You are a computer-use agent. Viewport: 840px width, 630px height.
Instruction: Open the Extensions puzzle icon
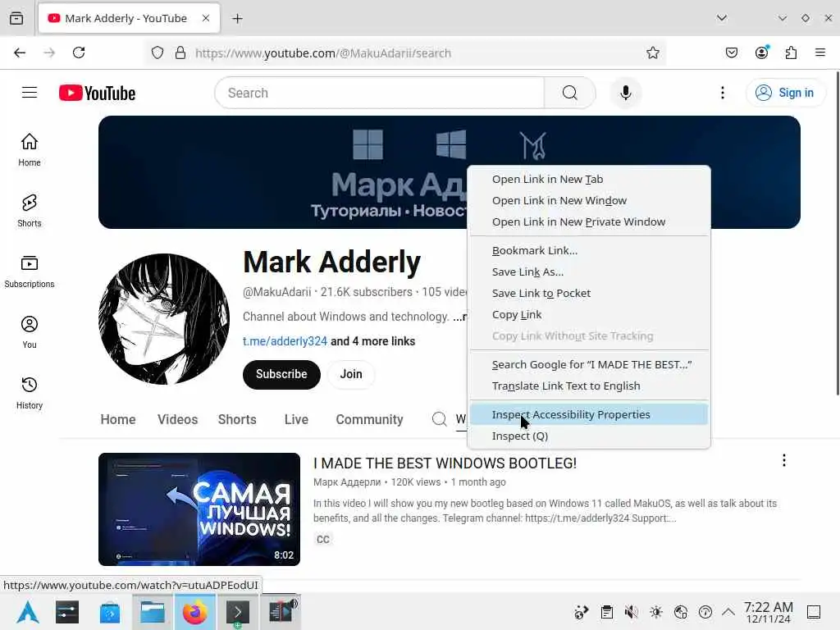(x=791, y=52)
